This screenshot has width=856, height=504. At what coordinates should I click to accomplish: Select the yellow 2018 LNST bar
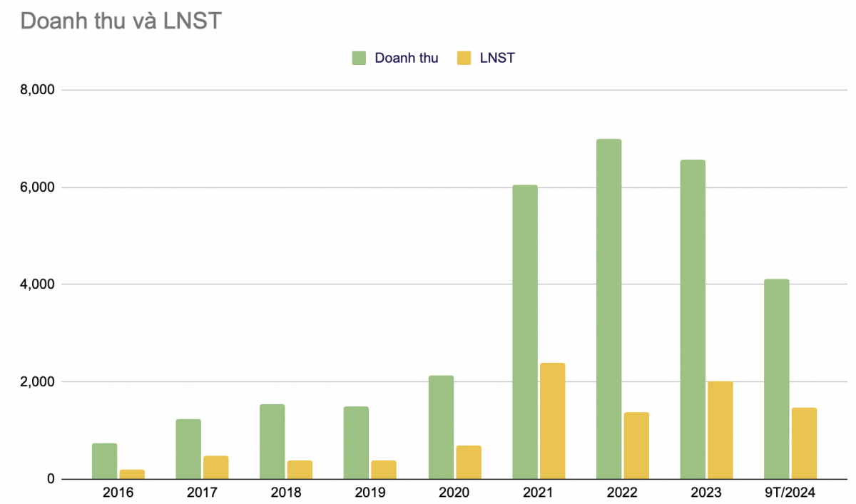coord(300,470)
